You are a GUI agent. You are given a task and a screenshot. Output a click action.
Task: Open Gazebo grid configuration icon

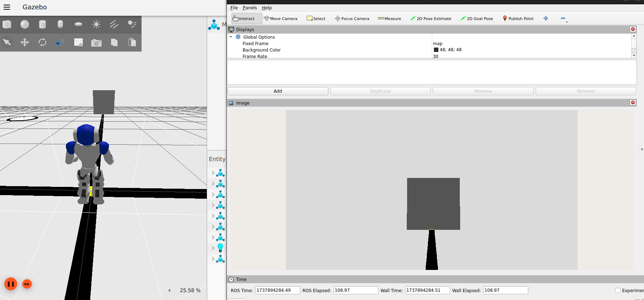click(78, 42)
